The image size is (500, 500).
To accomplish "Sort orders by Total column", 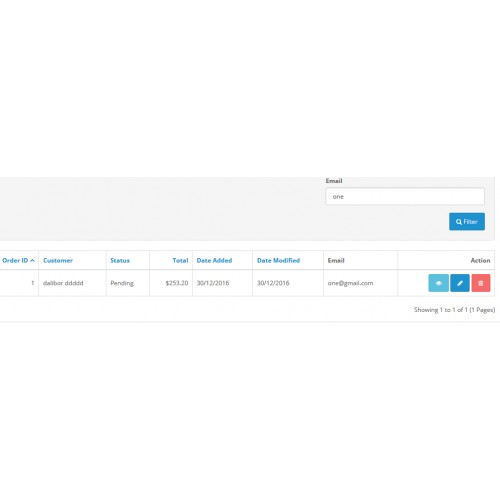I will click(x=180, y=260).
